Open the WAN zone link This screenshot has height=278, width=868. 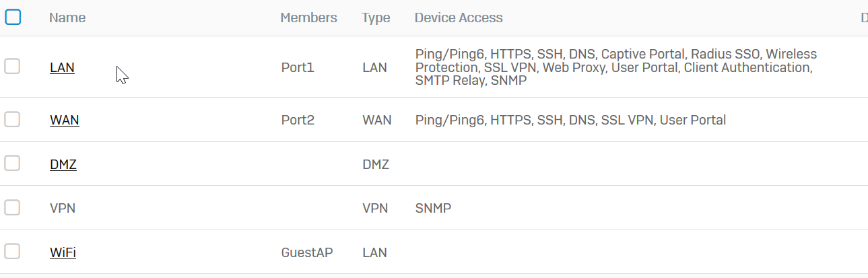(x=65, y=120)
